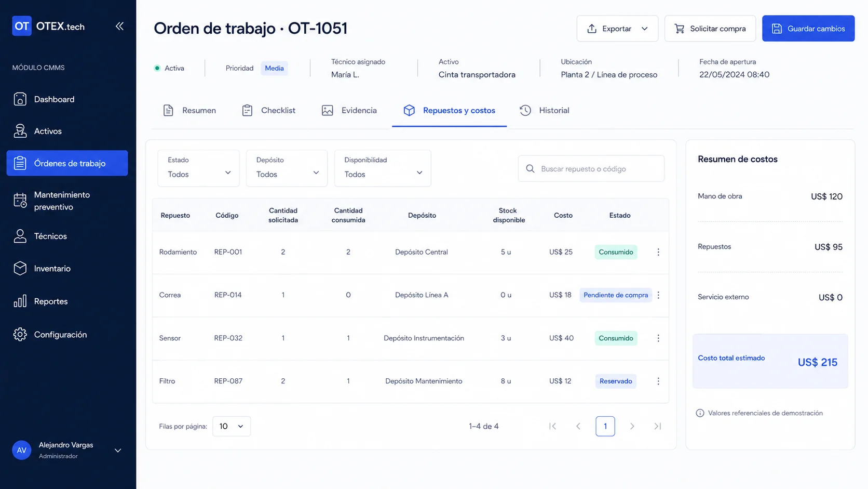Image resolution: width=868 pixels, height=489 pixels.
Task: Open row options for Rodamiento
Action: pos(658,252)
